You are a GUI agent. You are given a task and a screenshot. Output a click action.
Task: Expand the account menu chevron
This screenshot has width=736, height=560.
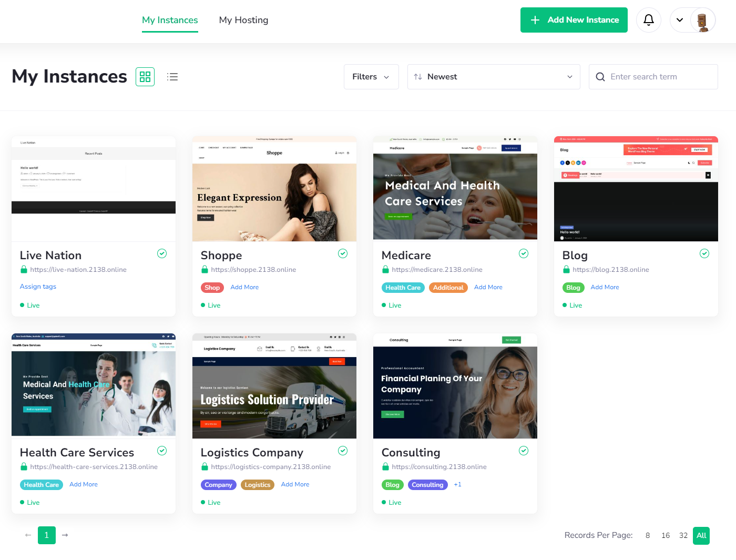point(680,20)
